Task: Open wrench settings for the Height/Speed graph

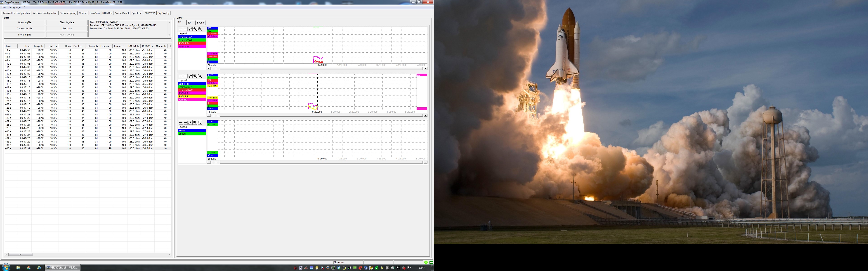Action: point(190,123)
